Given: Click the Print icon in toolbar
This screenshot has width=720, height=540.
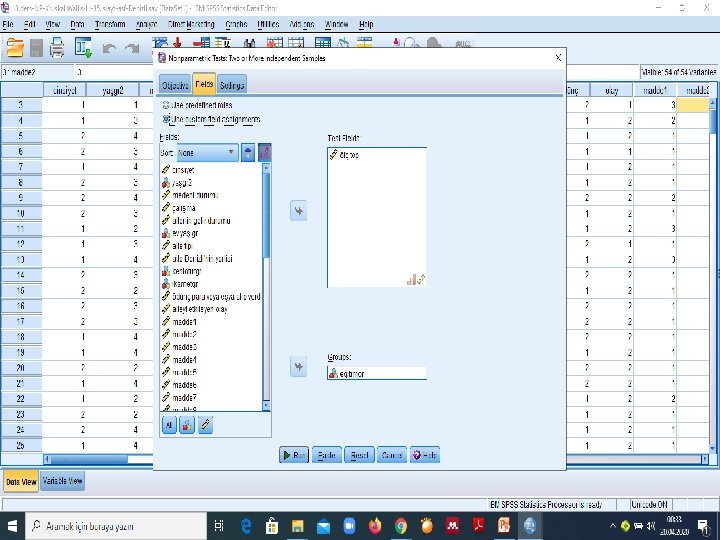Looking at the screenshot, I should [x=57, y=48].
